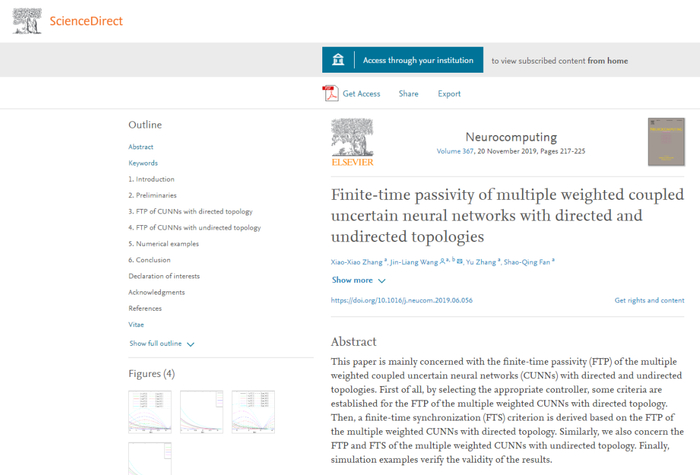Click the person icon after Jin-Liang Wang

(442, 261)
